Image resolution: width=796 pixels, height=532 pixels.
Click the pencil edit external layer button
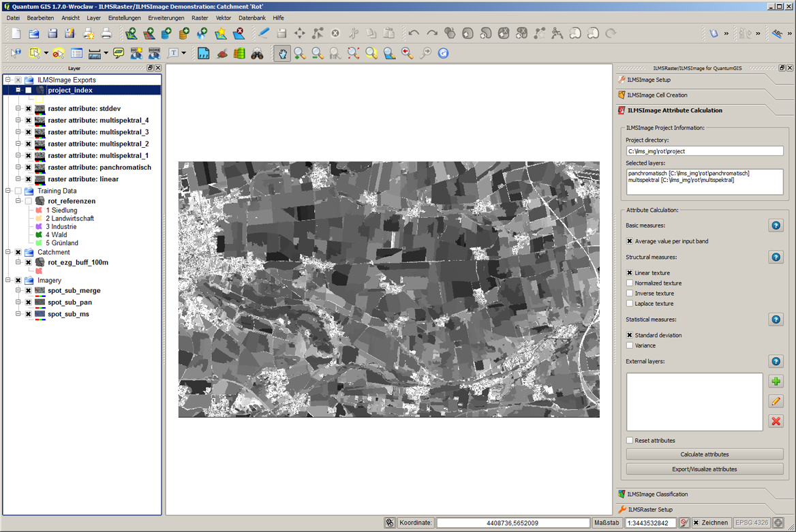(x=776, y=402)
